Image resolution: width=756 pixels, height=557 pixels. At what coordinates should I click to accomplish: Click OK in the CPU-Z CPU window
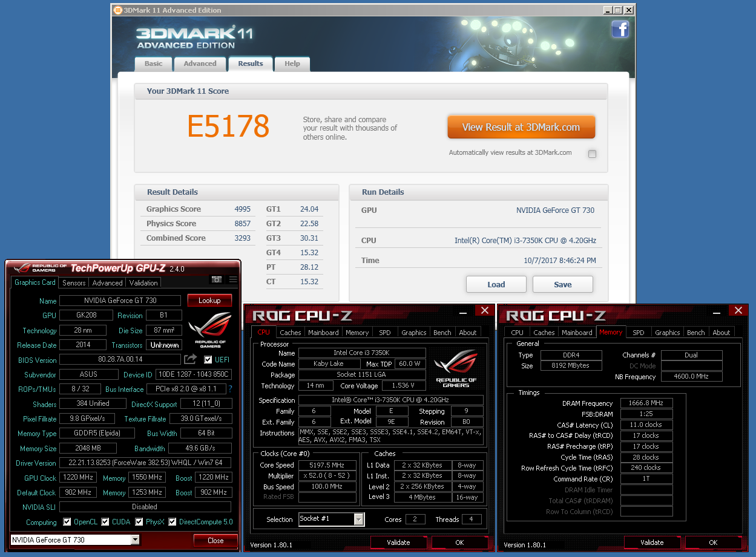pyautogui.click(x=459, y=542)
